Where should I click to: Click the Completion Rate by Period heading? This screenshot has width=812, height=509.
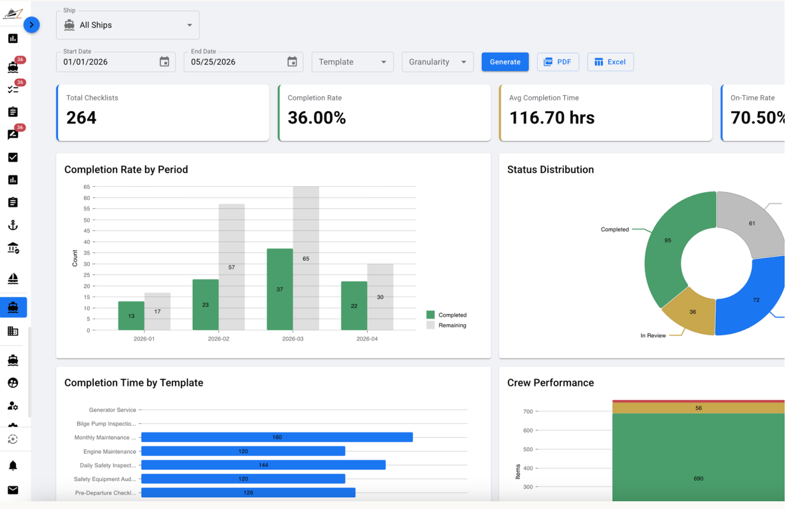click(126, 169)
